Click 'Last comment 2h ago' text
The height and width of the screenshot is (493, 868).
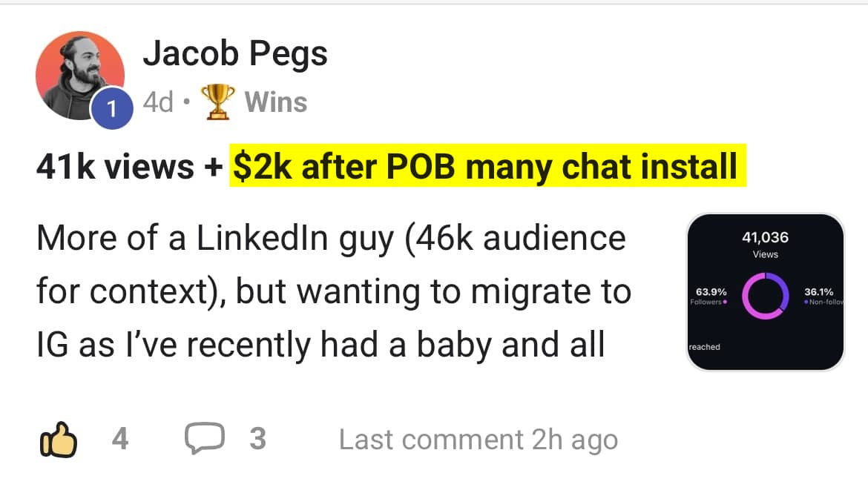(478, 440)
